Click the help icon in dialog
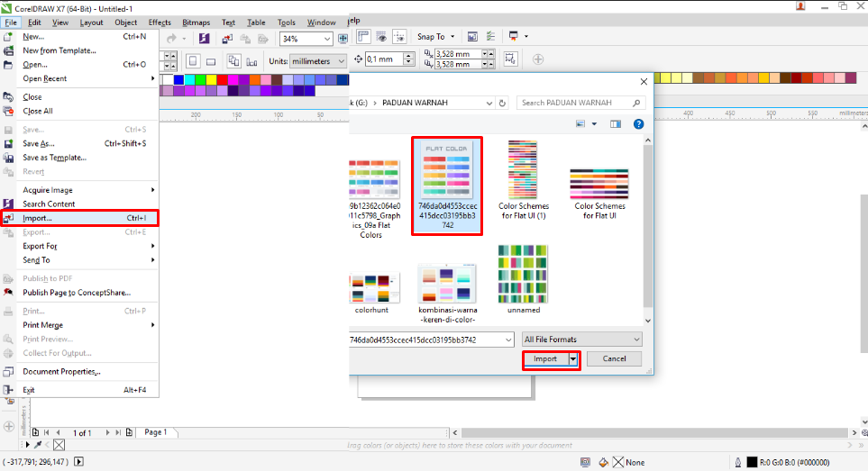The image size is (868, 471). (x=638, y=124)
